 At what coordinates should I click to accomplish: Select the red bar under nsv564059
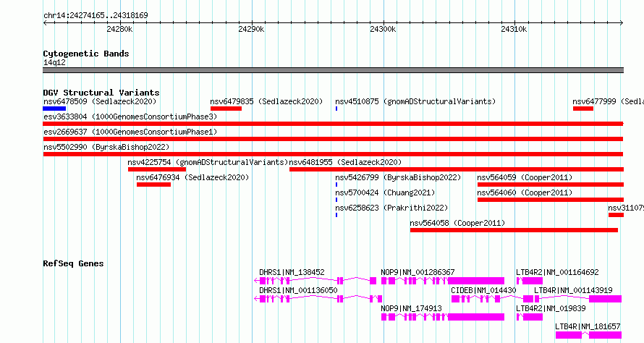coord(551,185)
